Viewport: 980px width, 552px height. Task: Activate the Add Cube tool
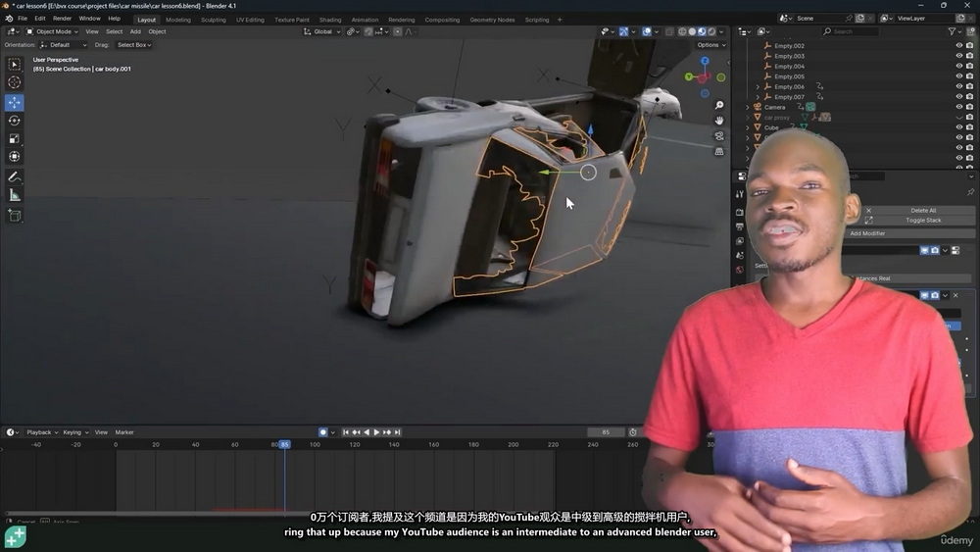pos(15,216)
